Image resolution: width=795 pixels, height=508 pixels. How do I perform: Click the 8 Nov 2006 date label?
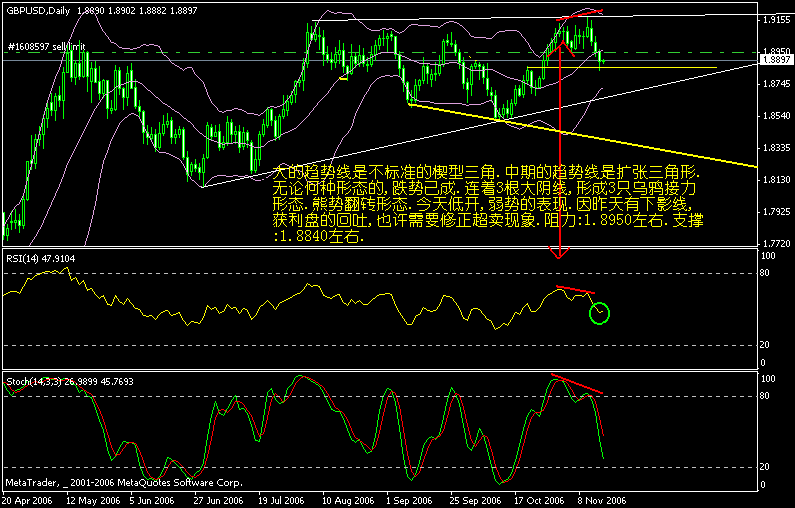tap(601, 501)
